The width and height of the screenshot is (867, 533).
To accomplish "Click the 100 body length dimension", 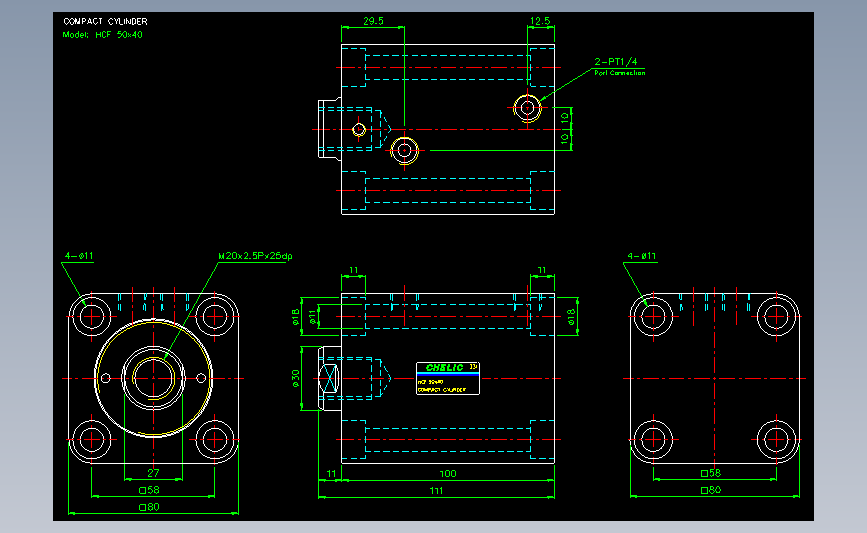I will pos(448,473).
